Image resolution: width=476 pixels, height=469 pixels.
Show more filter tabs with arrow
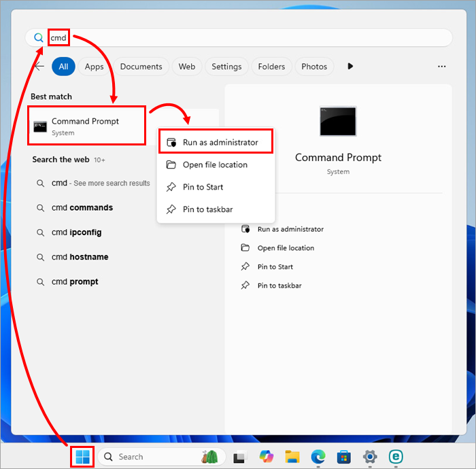(351, 67)
